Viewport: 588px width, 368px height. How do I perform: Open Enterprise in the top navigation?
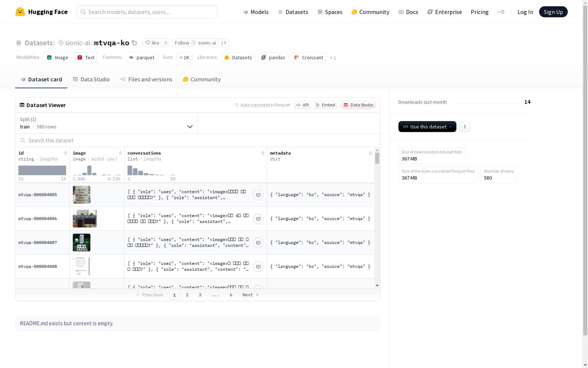click(x=445, y=12)
